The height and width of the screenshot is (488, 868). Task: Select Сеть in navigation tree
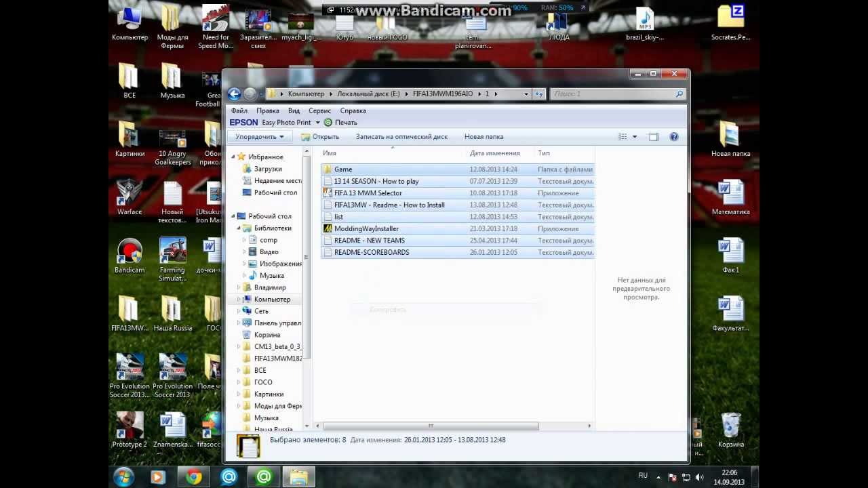tap(260, 311)
